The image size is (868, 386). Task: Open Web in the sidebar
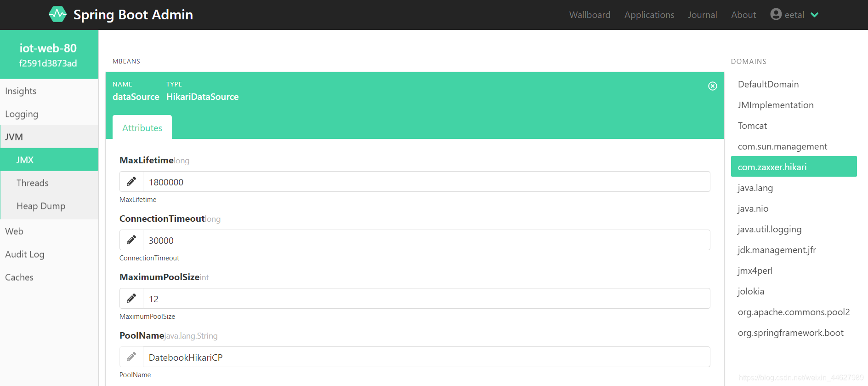[x=49, y=231]
